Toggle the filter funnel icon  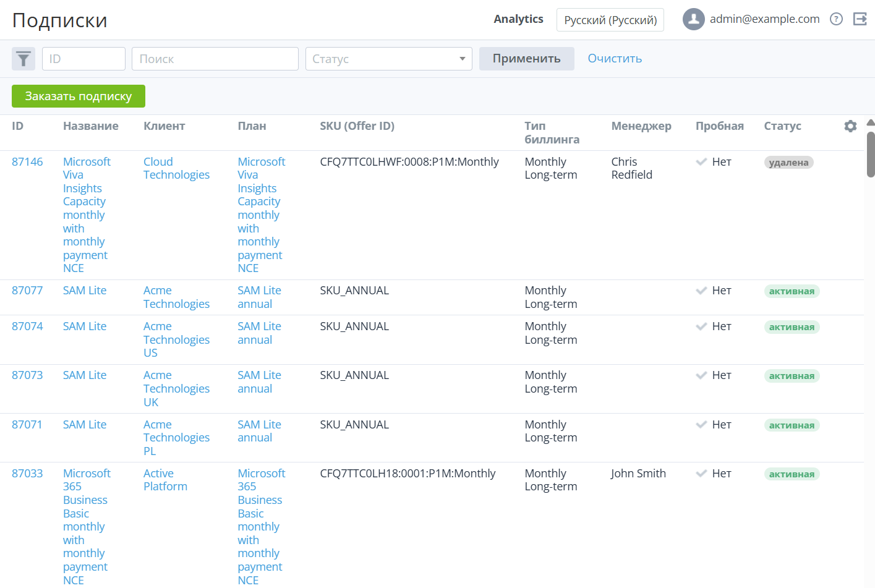click(23, 59)
